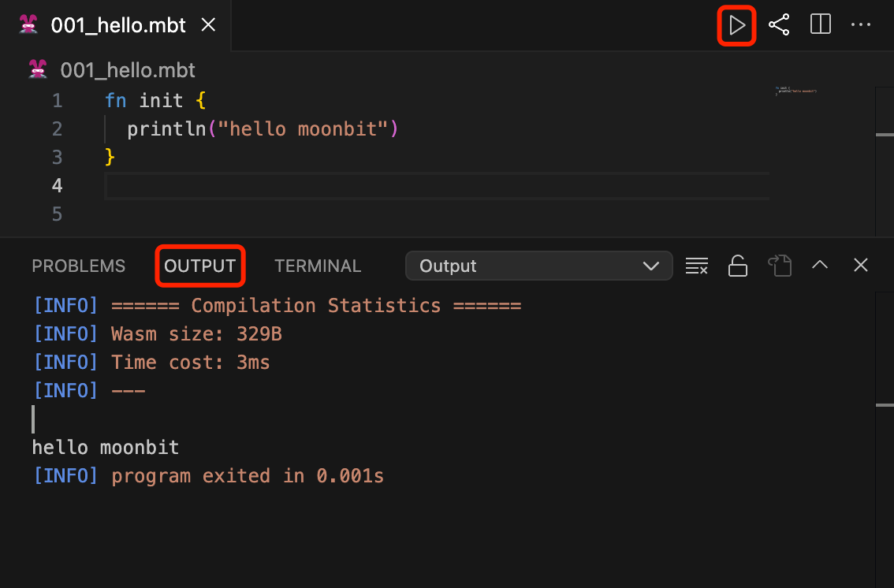
Task: Click the dropdown chevron arrow in Output selector
Action: point(651,266)
